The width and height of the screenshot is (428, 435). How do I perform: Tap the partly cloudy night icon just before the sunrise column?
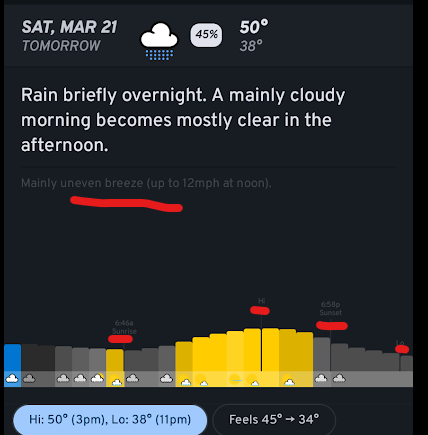[97, 378]
